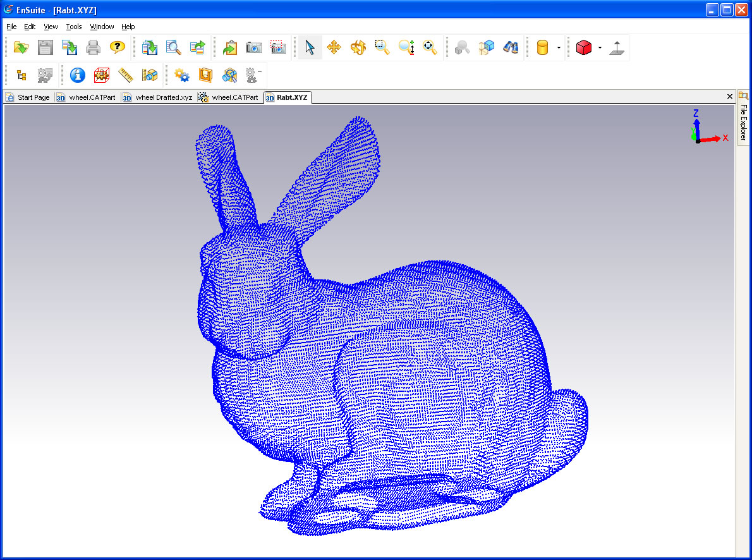The image size is (752, 560).
Task: Click the Save As icon with green arrow
Action: (70, 47)
